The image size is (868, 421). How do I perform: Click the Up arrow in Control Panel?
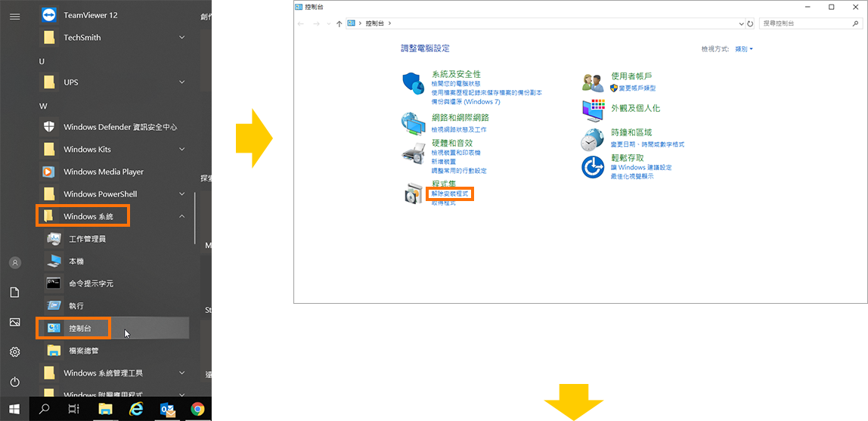[339, 23]
